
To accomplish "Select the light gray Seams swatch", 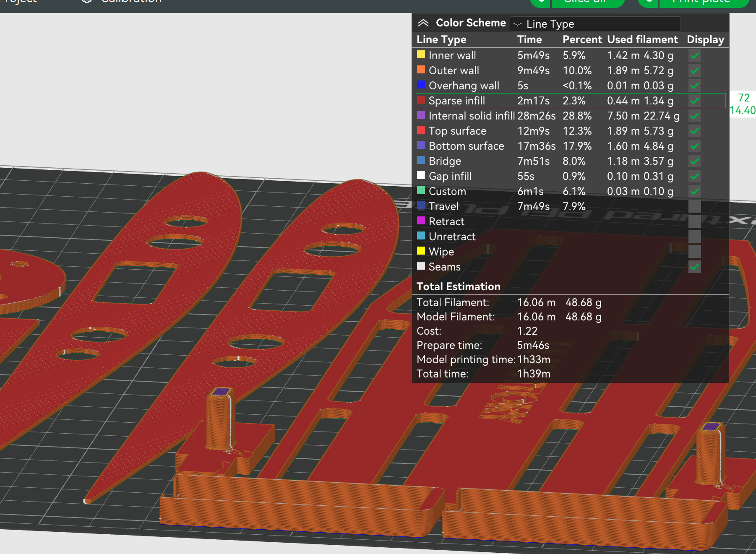I will pyautogui.click(x=421, y=266).
